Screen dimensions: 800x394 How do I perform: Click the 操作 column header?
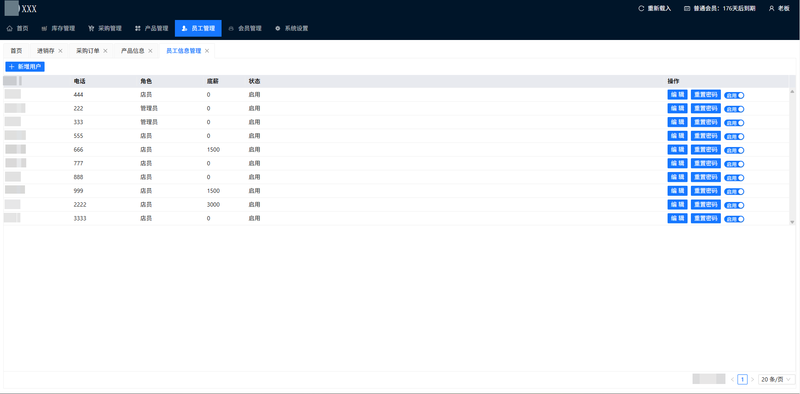coord(673,81)
